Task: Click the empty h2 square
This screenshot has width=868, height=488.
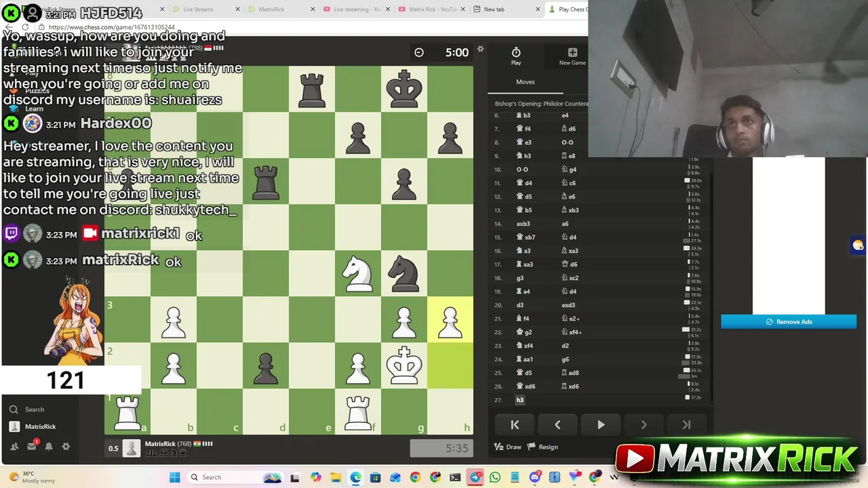Action: click(450, 366)
